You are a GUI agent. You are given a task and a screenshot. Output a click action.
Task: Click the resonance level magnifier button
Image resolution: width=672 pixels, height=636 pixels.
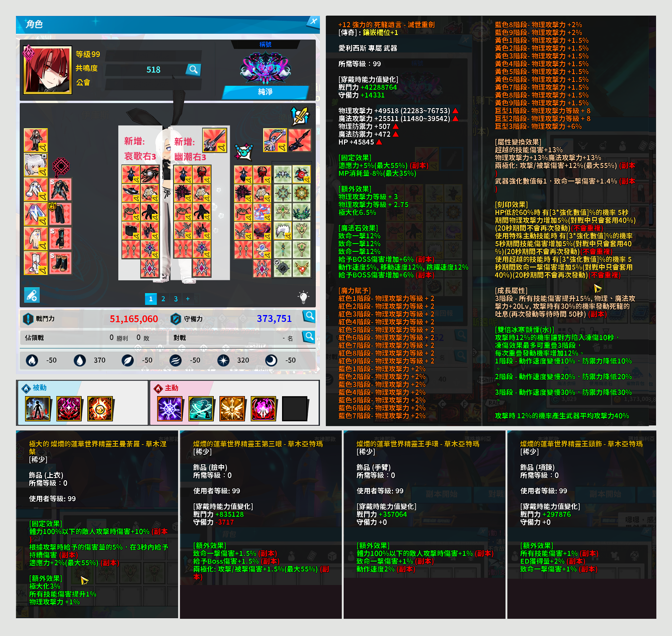(193, 69)
